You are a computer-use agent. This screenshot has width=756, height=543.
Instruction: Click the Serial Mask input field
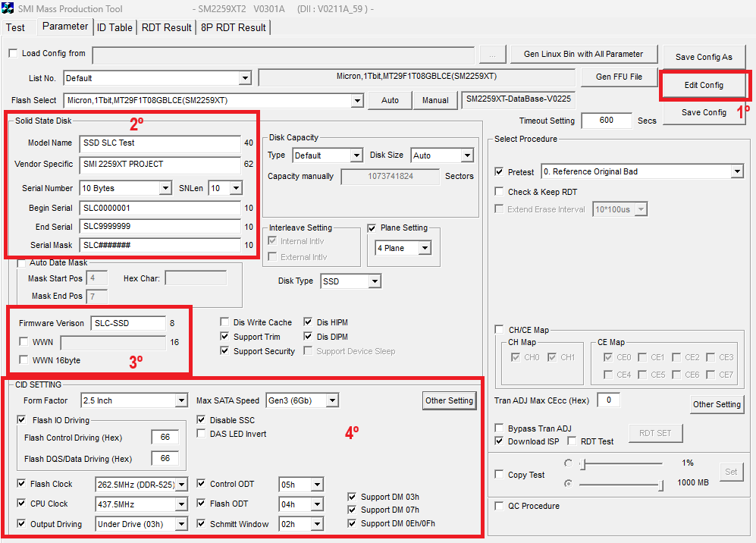tap(160, 245)
